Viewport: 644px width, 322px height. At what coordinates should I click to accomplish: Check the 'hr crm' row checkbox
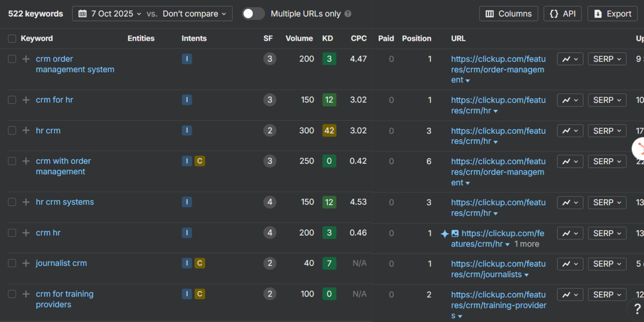[12, 130]
